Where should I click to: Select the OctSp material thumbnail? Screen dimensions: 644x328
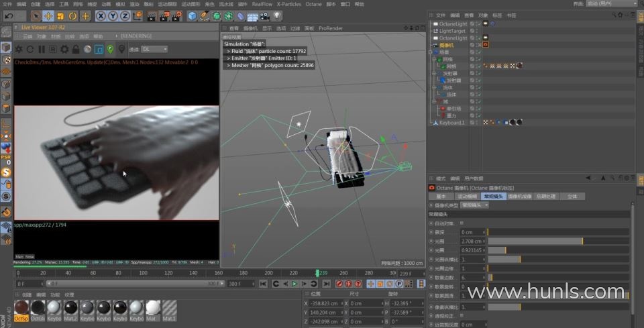21,309
